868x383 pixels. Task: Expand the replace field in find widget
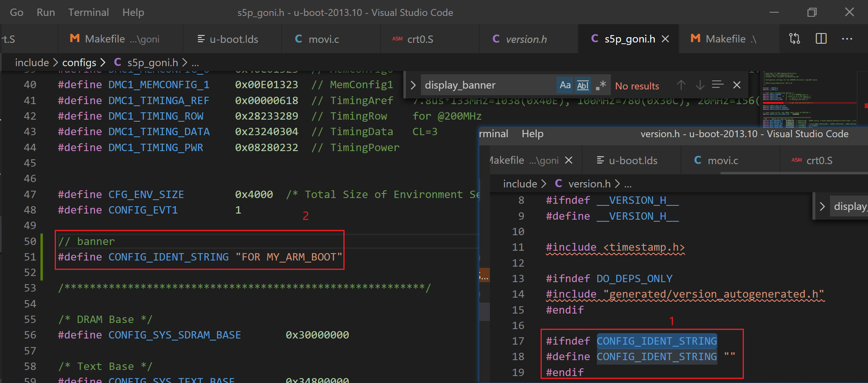pos(413,85)
